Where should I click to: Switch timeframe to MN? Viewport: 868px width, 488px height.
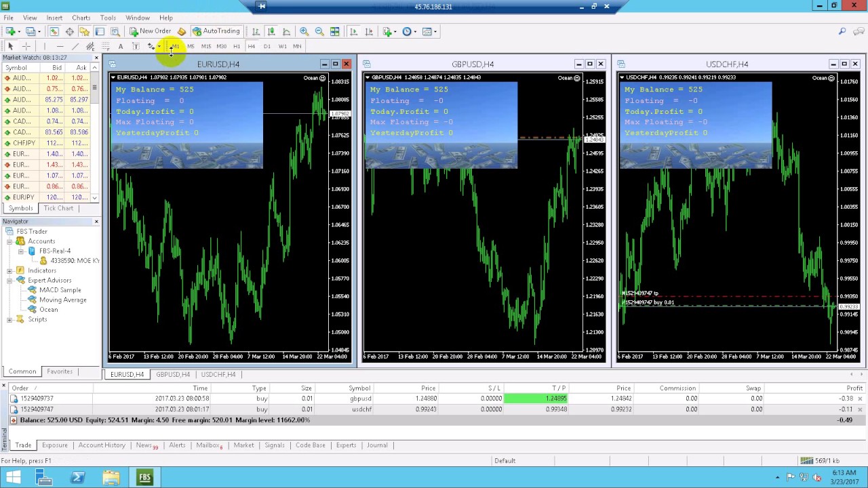[298, 46]
